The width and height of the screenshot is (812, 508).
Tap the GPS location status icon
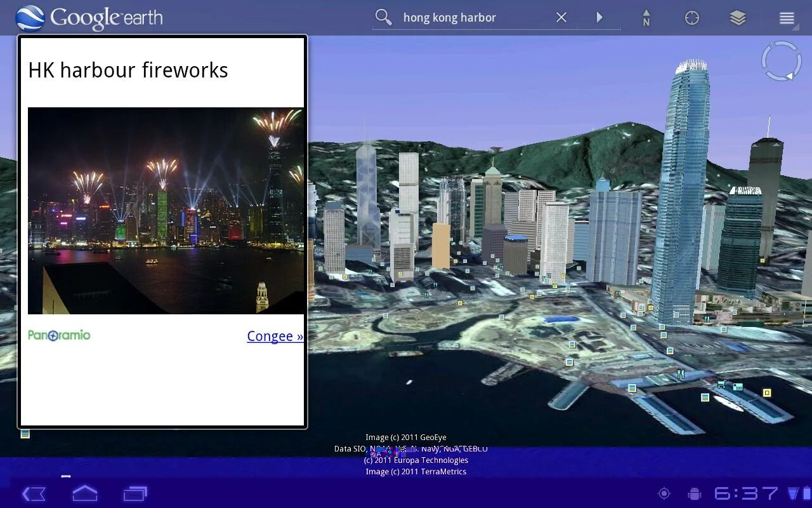tap(664, 493)
